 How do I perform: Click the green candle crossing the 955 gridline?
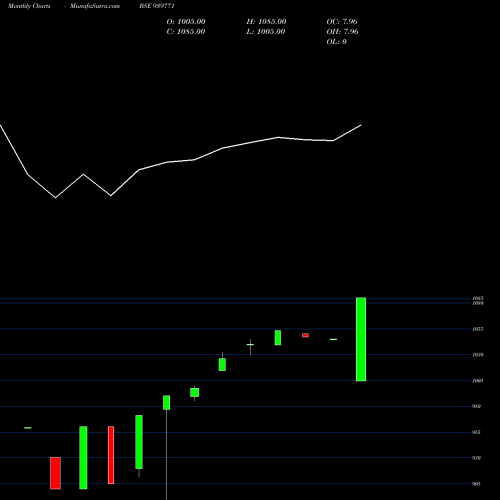(139, 442)
